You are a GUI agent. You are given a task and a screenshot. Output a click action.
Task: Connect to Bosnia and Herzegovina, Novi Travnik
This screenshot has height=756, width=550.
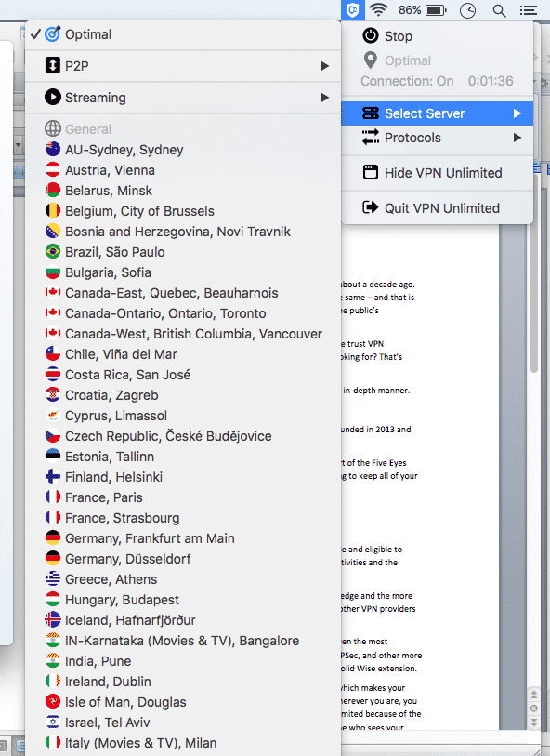[x=183, y=232]
